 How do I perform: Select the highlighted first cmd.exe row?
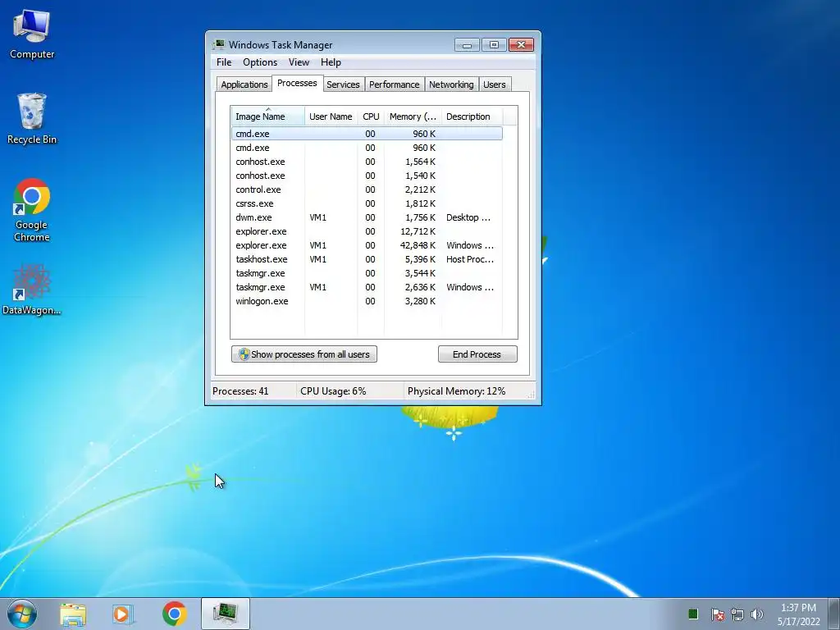point(367,134)
